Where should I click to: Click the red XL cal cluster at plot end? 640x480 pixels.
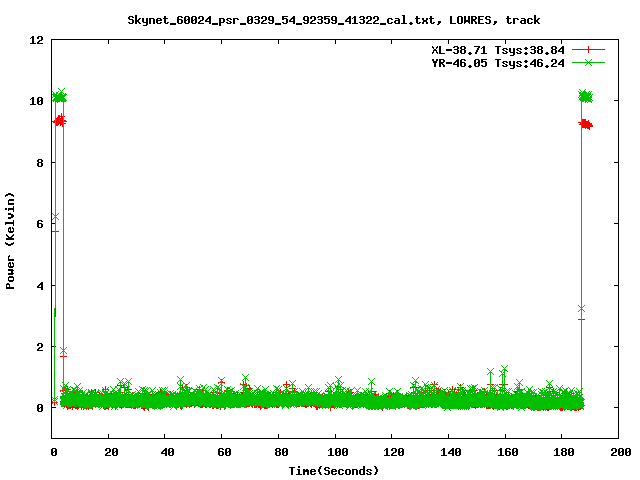click(x=586, y=124)
